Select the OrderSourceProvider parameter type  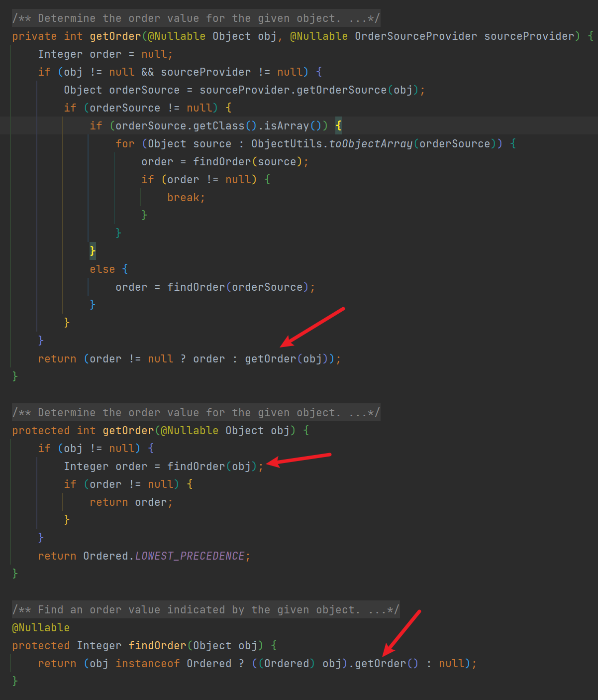pyautogui.click(x=416, y=36)
